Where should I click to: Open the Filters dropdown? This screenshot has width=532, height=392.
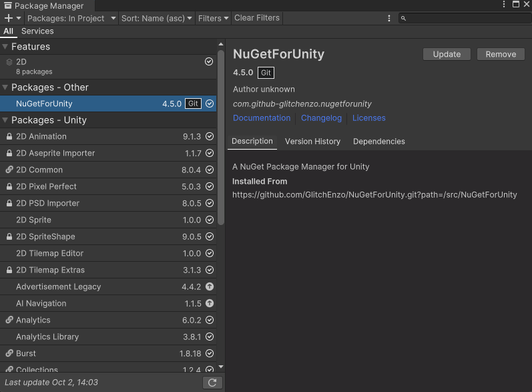[213, 18]
